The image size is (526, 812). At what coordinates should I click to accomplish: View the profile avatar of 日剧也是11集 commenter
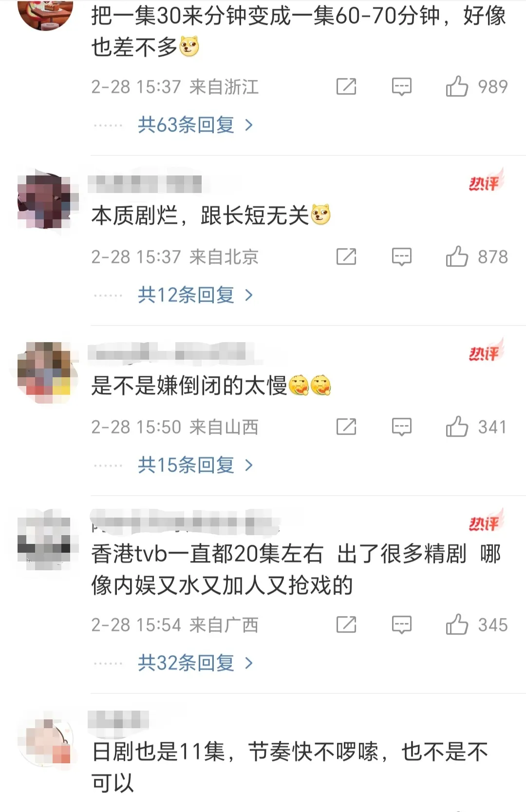(46, 741)
